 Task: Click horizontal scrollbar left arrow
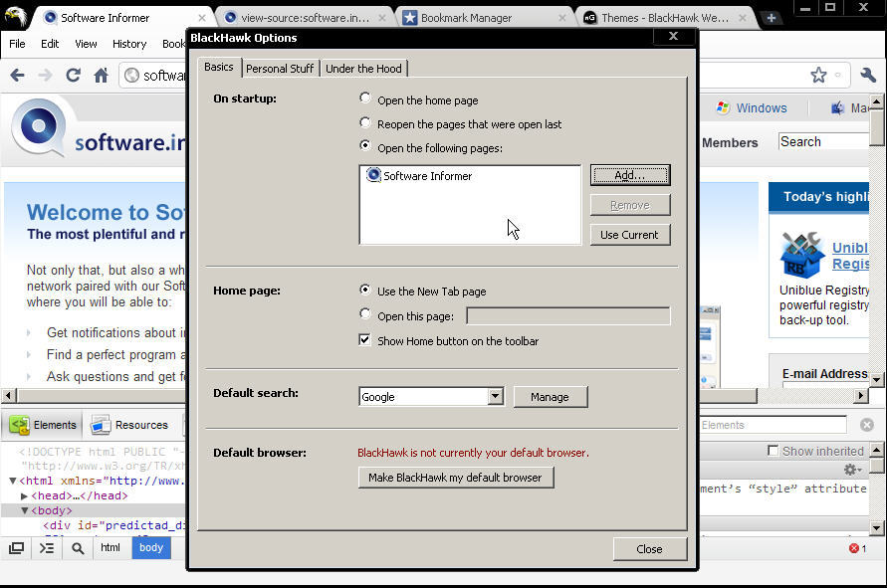[9, 395]
